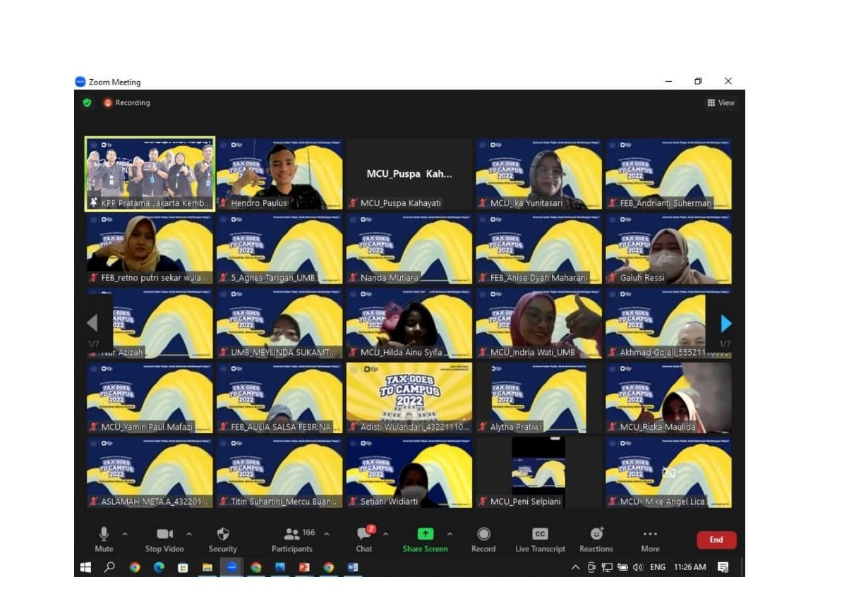Open Live Transcript closed captions
868x613 pixels.
pyautogui.click(x=540, y=535)
